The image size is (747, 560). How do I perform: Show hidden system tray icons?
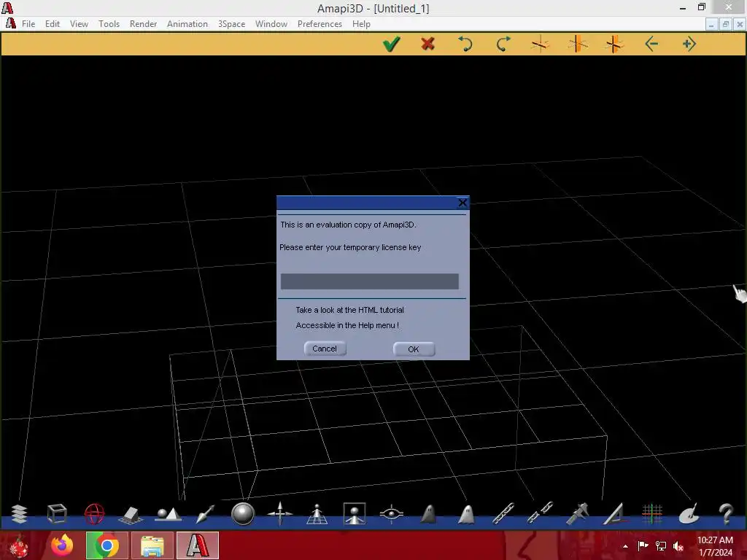625,546
